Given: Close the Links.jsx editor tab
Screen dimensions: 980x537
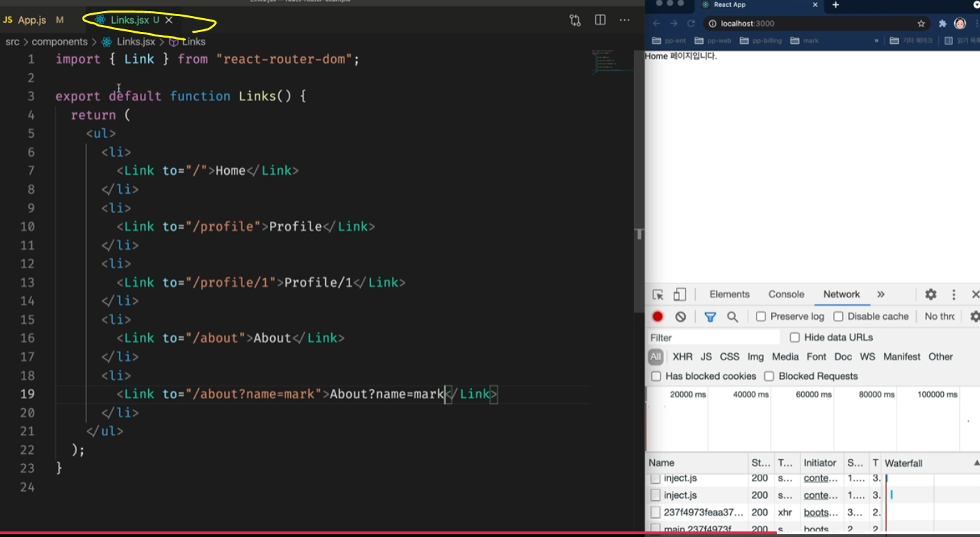Looking at the screenshot, I should click(169, 20).
